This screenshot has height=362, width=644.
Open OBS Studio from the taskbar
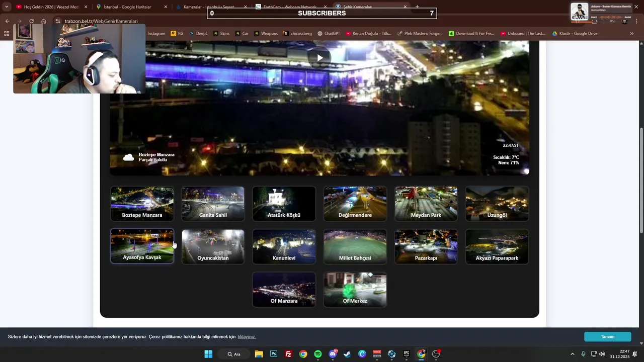(436, 354)
